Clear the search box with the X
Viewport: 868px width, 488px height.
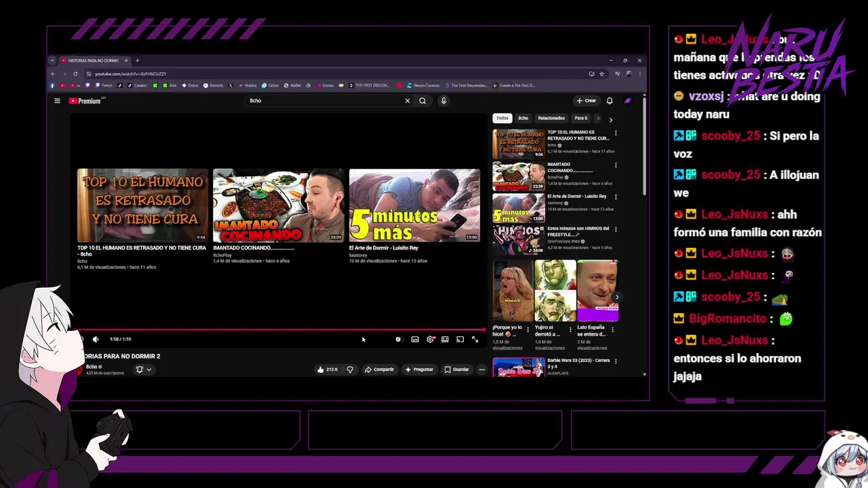(x=408, y=100)
